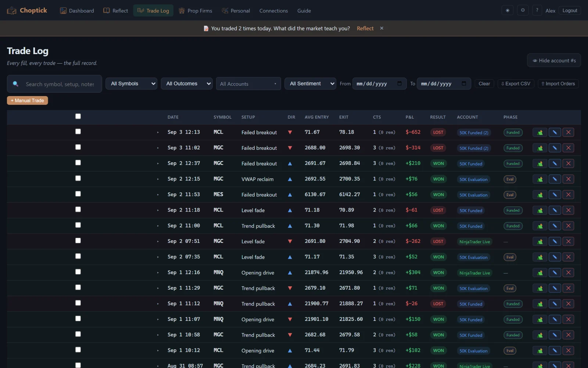Expand the Sep 1 10:12 trade row

point(158,351)
